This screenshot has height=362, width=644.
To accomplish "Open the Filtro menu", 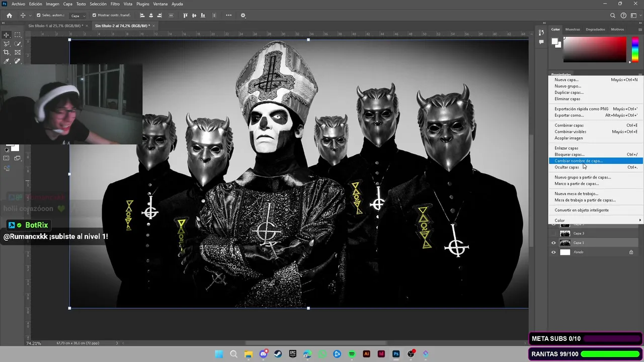I will point(115,4).
